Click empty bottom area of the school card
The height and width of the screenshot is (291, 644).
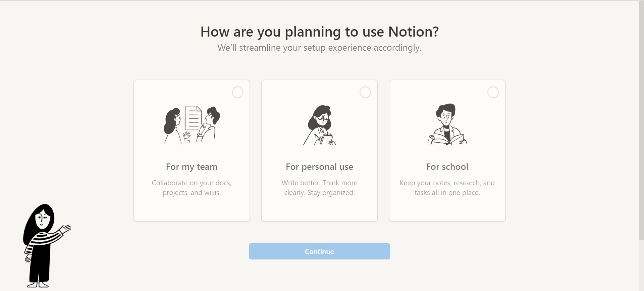447,210
